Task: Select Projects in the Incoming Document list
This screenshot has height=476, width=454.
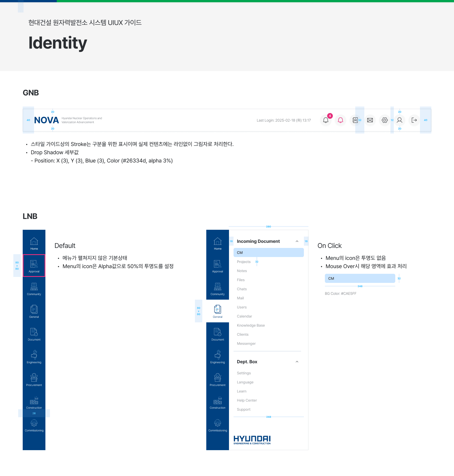Action: (244, 262)
